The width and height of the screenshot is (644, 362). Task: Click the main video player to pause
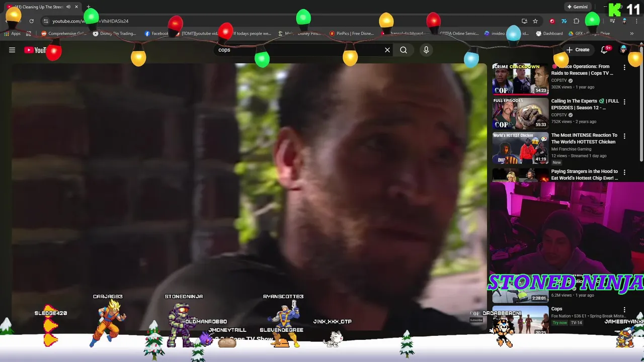click(x=249, y=196)
